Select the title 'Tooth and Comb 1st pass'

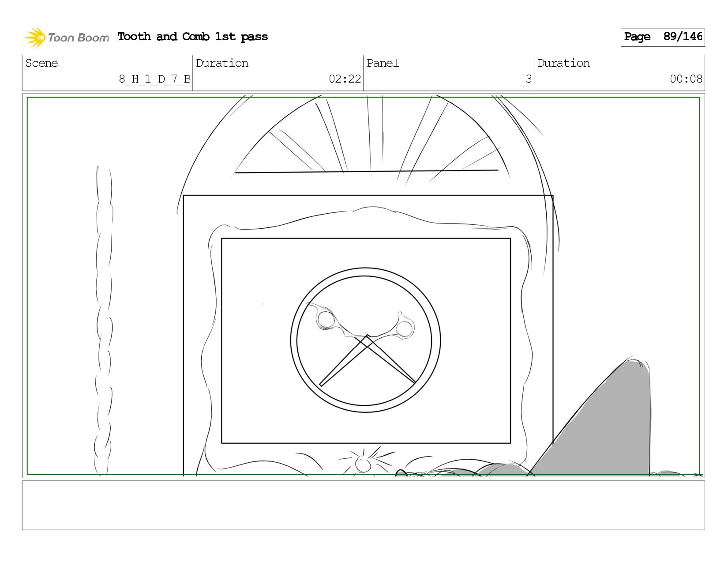[193, 37]
